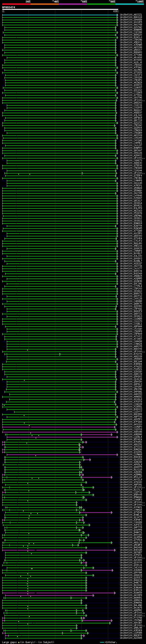Click the white query sequence bar
Image resolution: width=146 pixels, height=644 pixels.
60,9
